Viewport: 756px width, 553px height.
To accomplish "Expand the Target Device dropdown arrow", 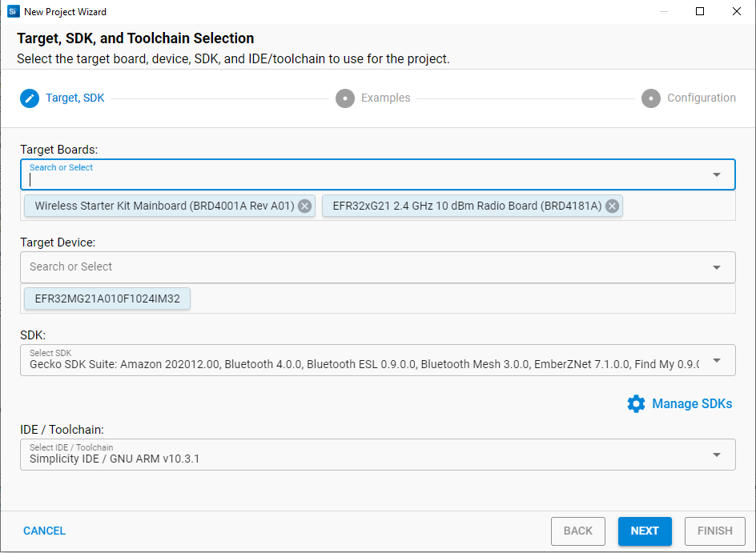I will point(717,267).
